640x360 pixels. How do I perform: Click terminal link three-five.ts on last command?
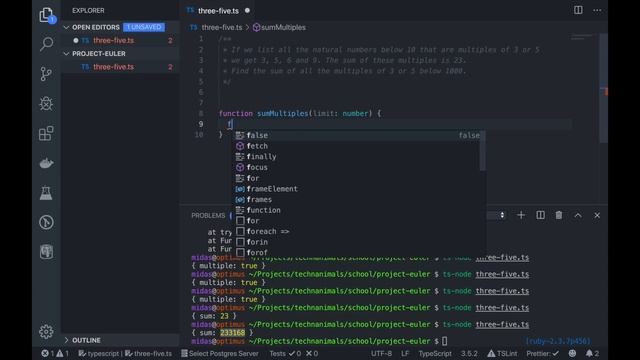point(502,324)
